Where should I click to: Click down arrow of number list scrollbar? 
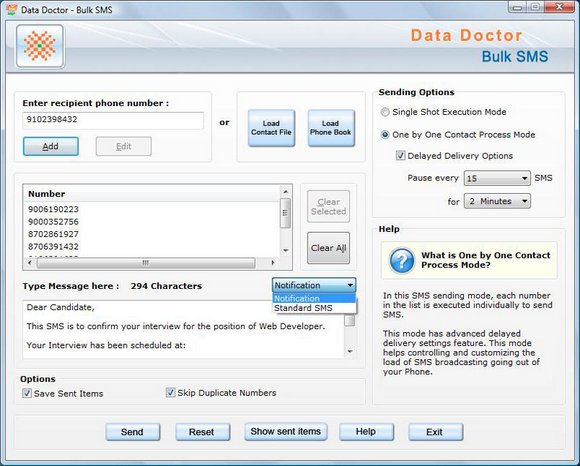click(285, 250)
